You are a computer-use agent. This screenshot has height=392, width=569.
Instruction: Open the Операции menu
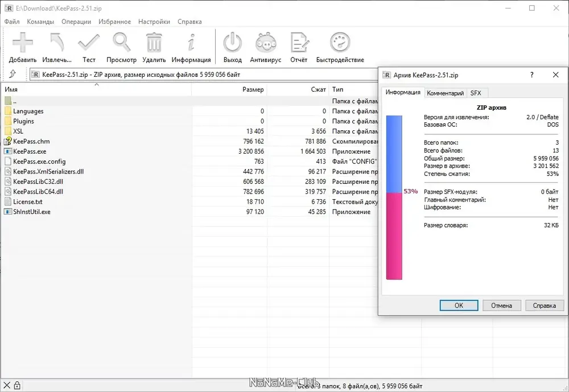[x=76, y=22]
